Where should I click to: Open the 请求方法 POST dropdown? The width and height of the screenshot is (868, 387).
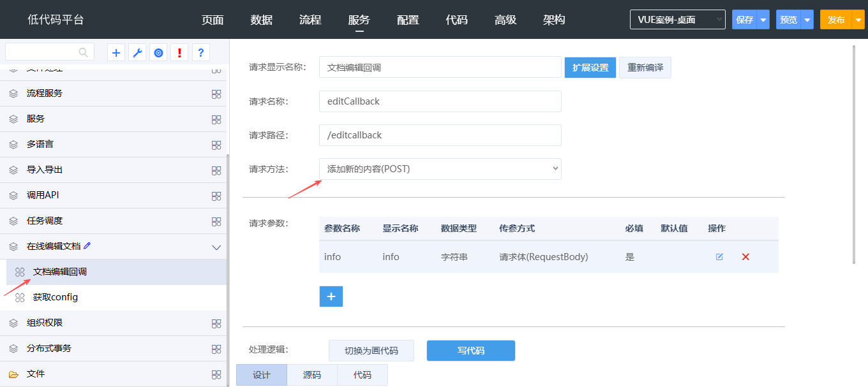tap(440, 169)
